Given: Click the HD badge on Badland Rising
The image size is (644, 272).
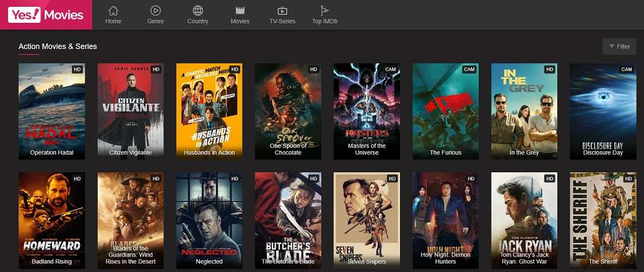Looking at the screenshot, I should click(x=77, y=178).
